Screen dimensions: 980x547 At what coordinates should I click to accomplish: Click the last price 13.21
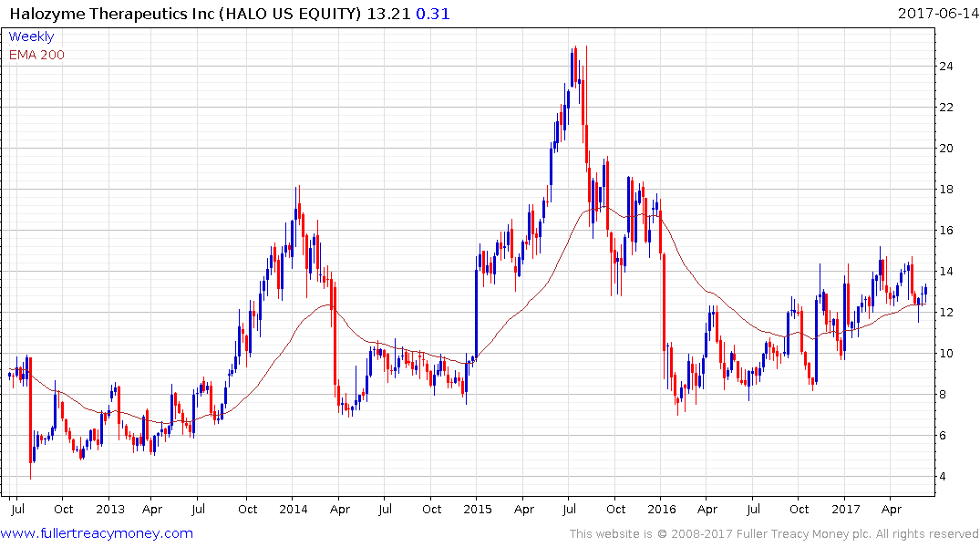[x=388, y=14]
